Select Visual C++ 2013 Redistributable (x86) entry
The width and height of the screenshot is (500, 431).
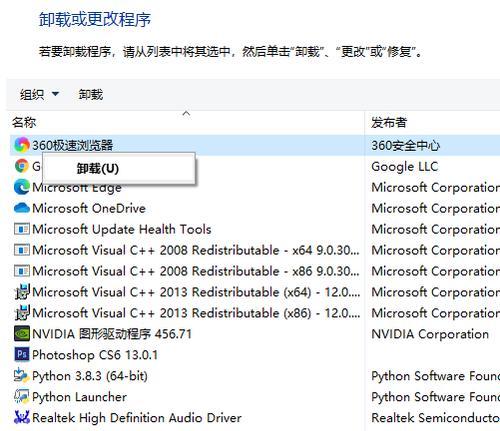point(196,313)
